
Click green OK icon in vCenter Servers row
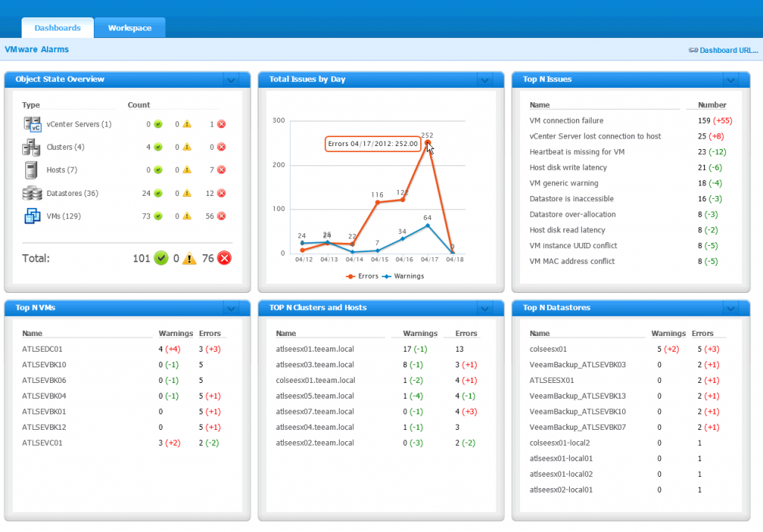(x=158, y=124)
